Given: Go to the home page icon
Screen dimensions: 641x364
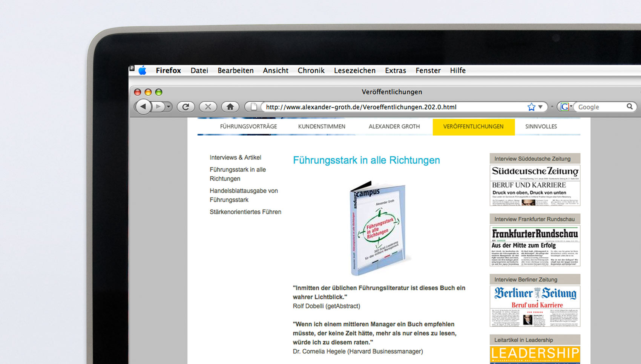Looking at the screenshot, I should (x=230, y=107).
